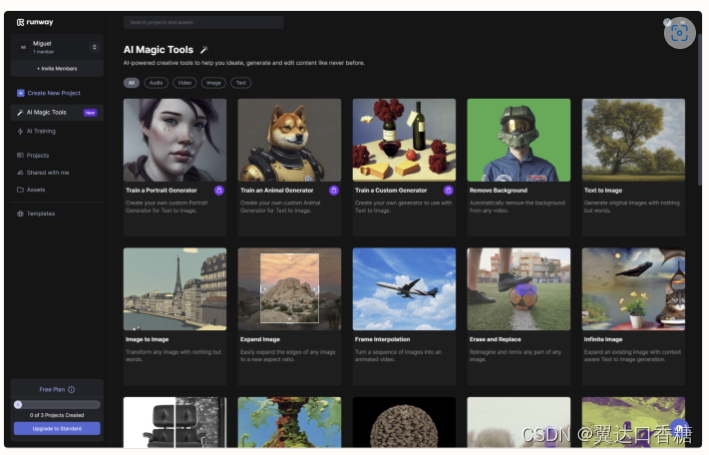
Task: Open Templates in sidebar
Action: (41, 214)
